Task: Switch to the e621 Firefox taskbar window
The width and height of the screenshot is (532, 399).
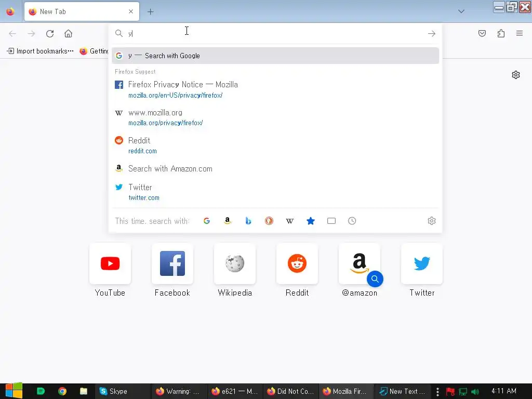Action: tap(234, 391)
